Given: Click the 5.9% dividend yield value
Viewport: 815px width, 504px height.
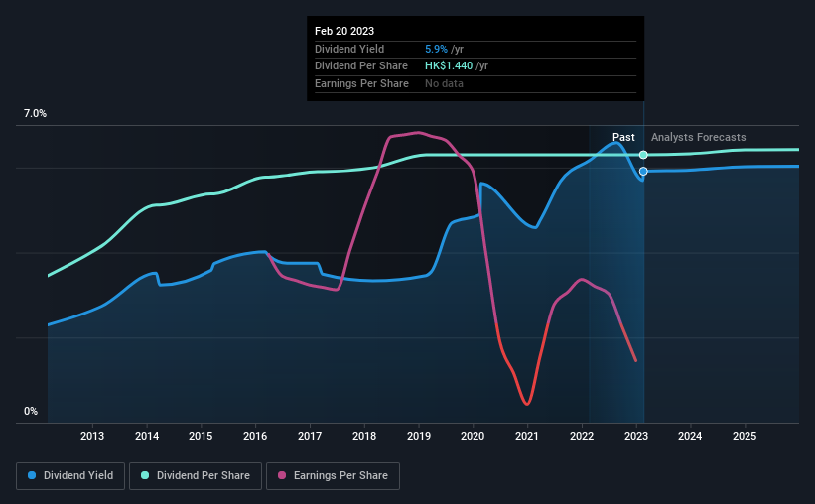Looking at the screenshot, I should 436,49.
